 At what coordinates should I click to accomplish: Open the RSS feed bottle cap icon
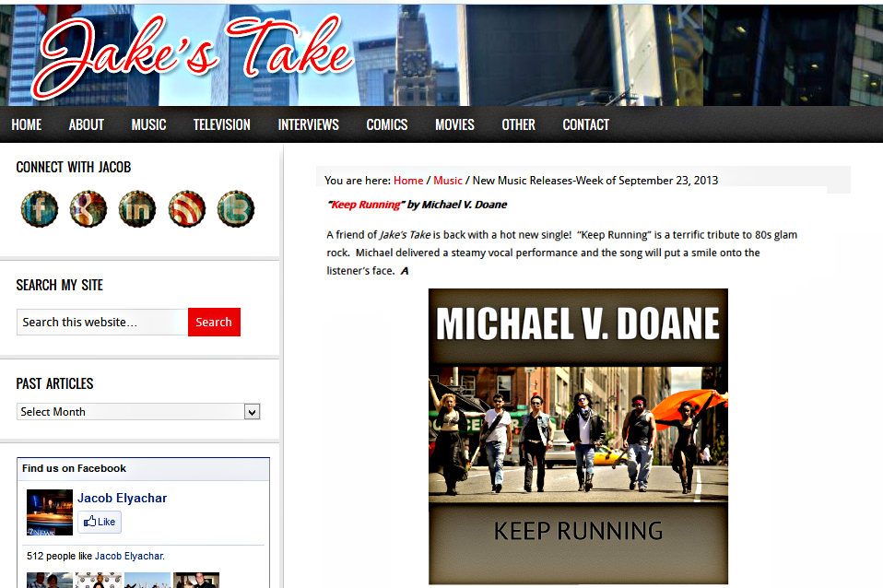click(186, 209)
